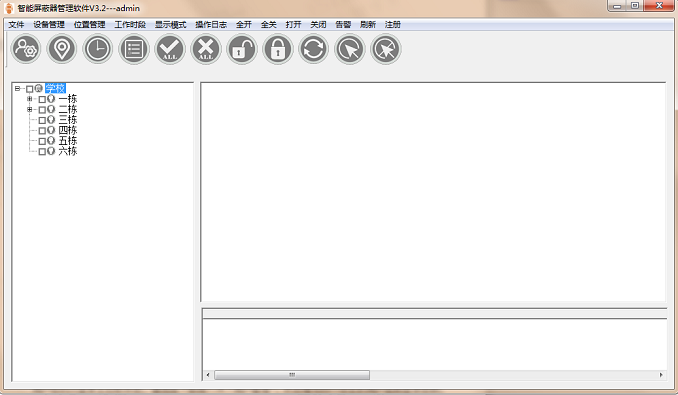
Task: Click the location pin toolbar icon
Action: point(62,49)
